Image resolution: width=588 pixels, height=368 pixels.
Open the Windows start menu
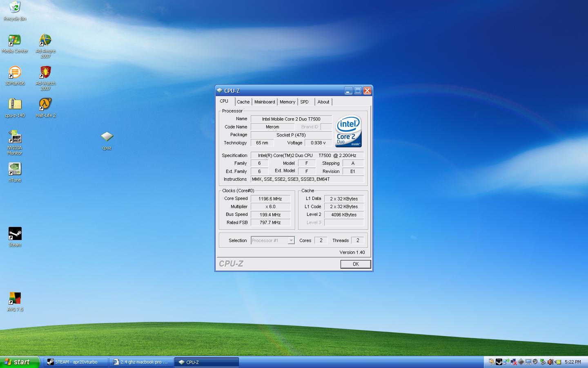pyautogui.click(x=20, y=362)
